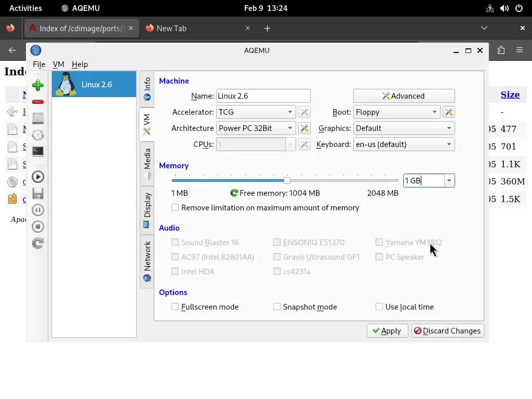Open the Architecture Power PC 32Bit dropdown

[x=256, y=128]
